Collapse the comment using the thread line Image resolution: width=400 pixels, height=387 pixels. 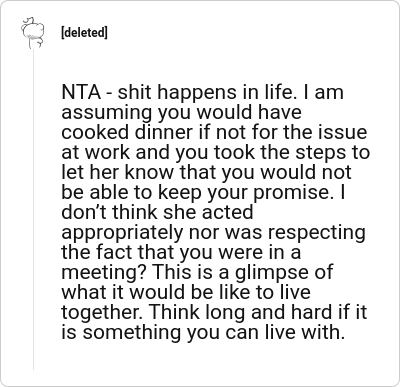(33, 210)
